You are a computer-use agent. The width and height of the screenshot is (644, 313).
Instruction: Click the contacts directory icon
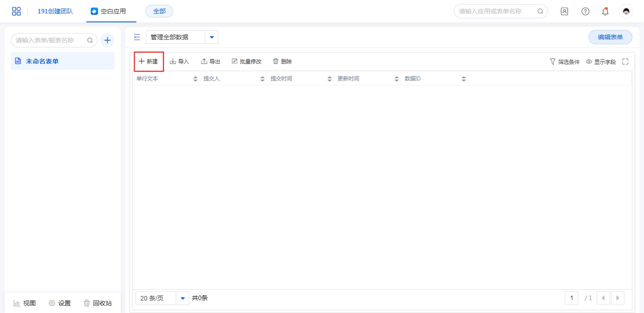click(564, 12)
